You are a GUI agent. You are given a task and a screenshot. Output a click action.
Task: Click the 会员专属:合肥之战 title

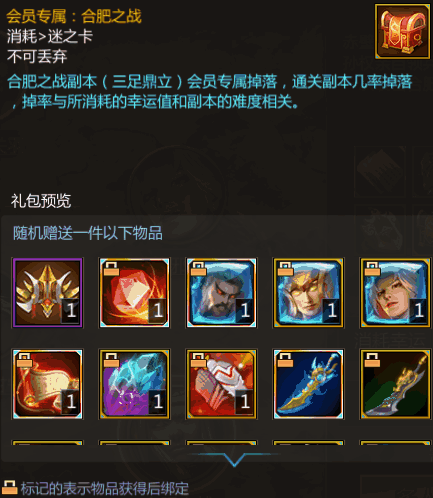(x=74, y=16)
